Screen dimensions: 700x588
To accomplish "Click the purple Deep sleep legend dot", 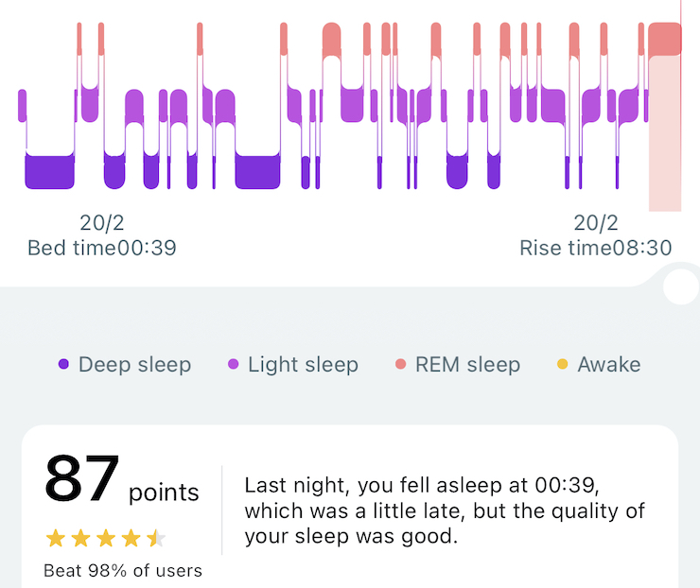I will click(63, 365).
